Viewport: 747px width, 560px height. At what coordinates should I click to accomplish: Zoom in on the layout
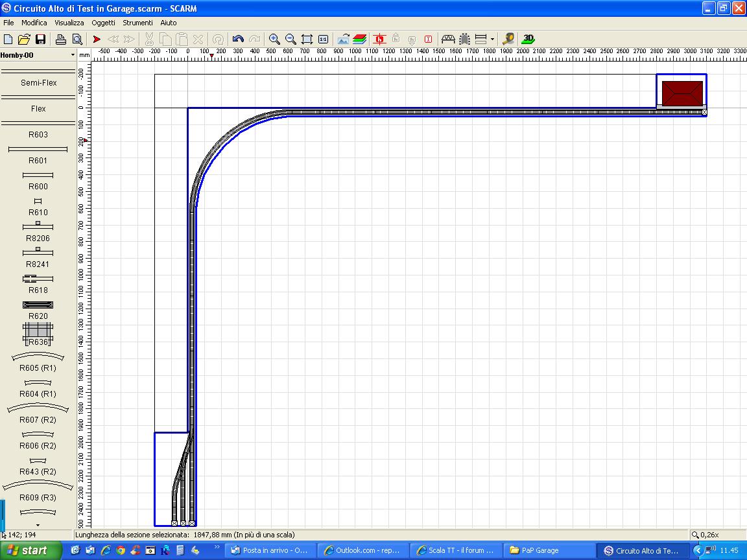tap(274, 39)
